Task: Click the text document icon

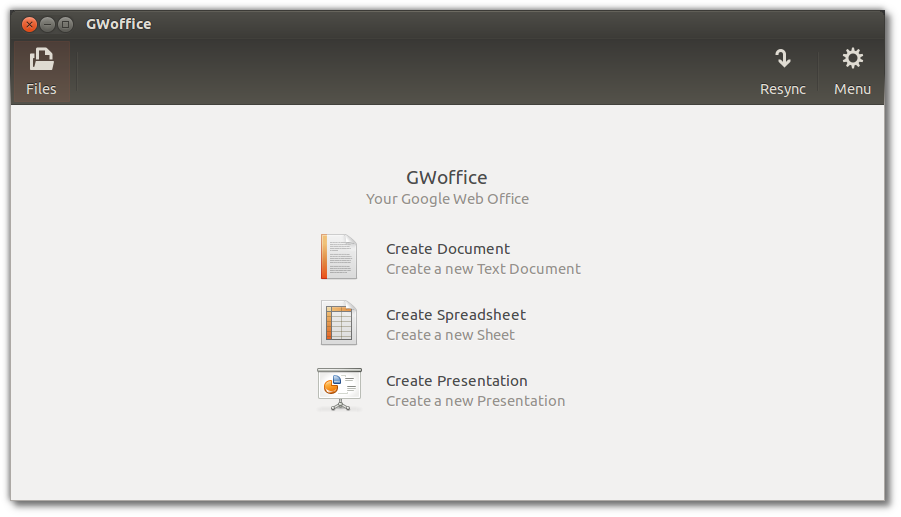Action: pyautogui.click(x=339, y=257)
